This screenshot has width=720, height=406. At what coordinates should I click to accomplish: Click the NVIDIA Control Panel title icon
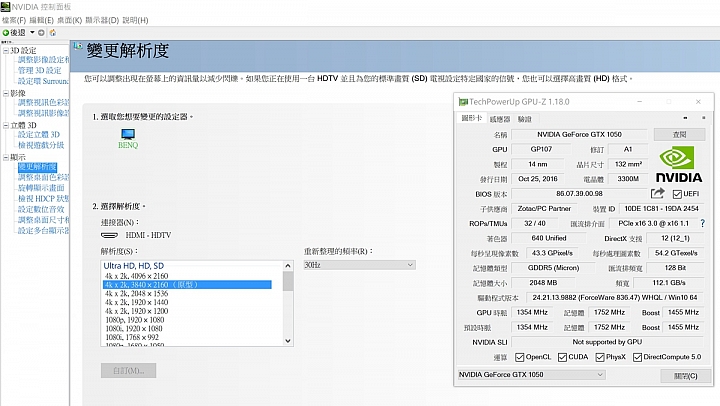(5, 6)
